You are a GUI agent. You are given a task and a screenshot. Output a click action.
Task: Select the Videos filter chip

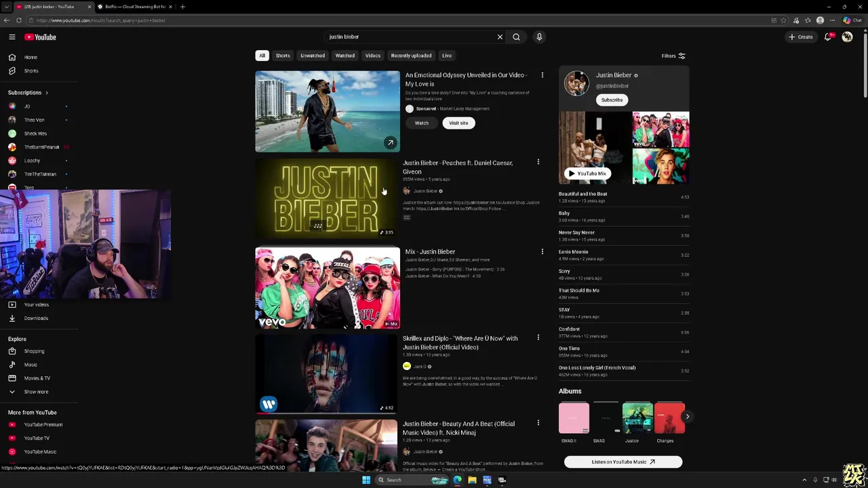click(x=373, y=56)
